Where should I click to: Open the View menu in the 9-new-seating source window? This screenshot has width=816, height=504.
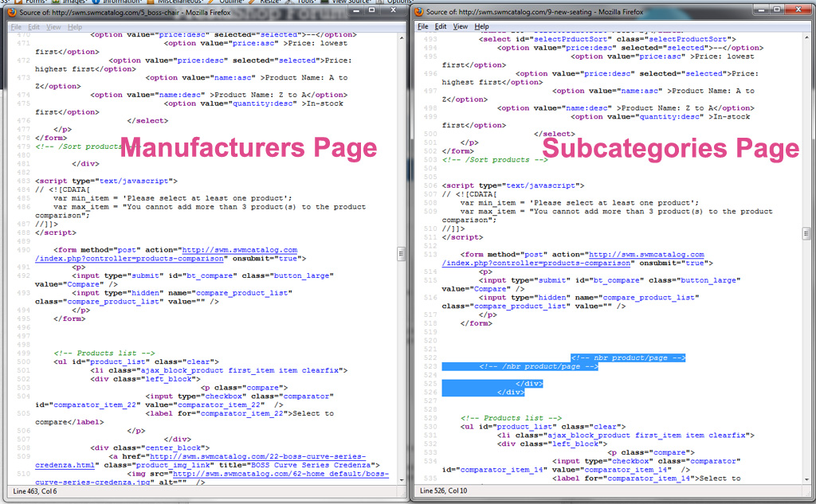460,26
